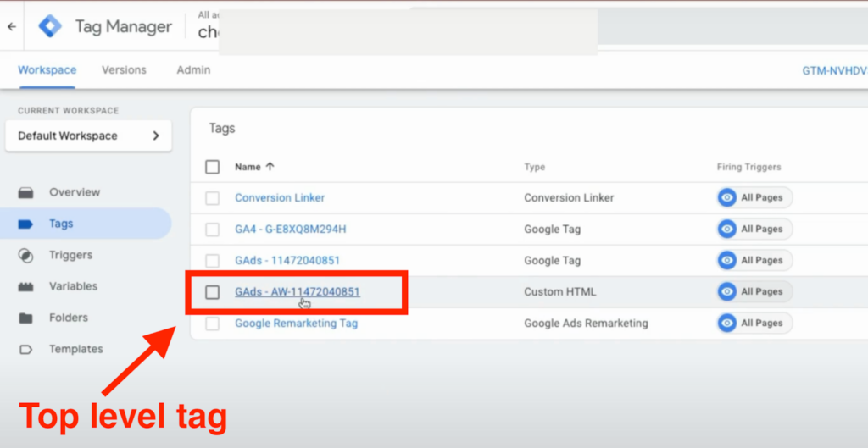The width and height of the screenshot is (868, 448).
Task: Check the GAds - AW-11472040851 row checkbox
Action: point(212,292)
